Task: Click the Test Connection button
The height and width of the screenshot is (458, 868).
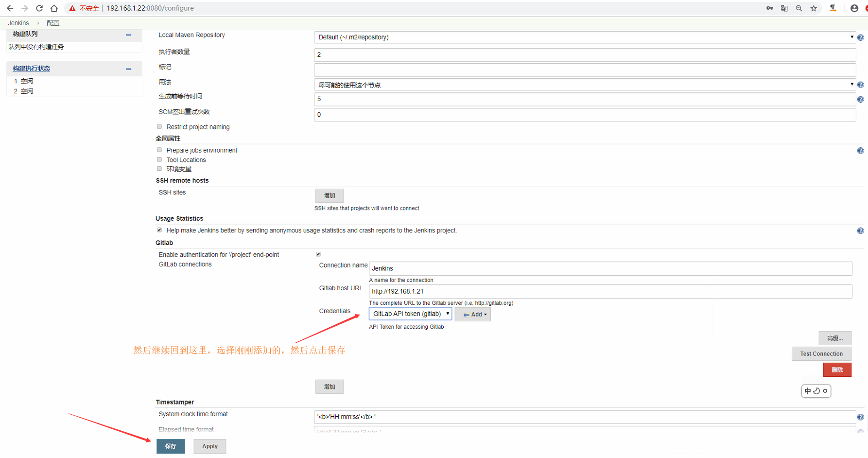Action: (821, 354)
